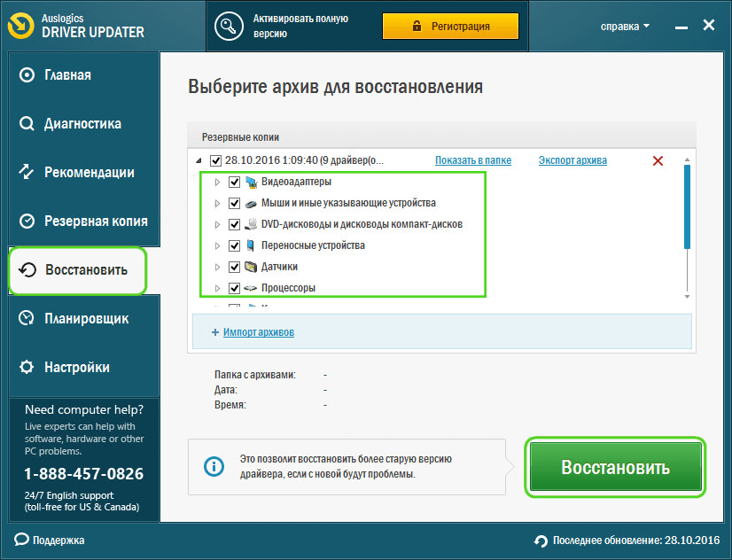This screenshot has height=560, width=732.
Task: Uncheck the Видеоадаптеры checkbox
Action: point(234,182)
